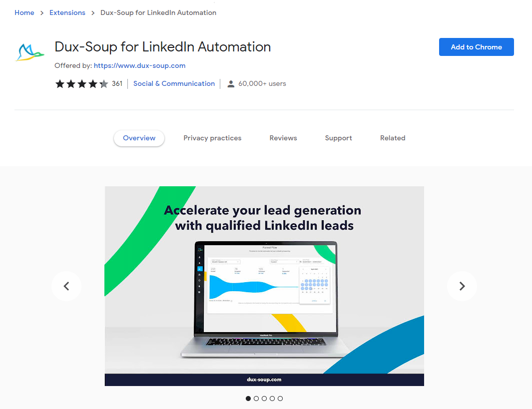Open the Related tab
The image size is (532, 409).
pyautogui.click(x=393, y=138)
